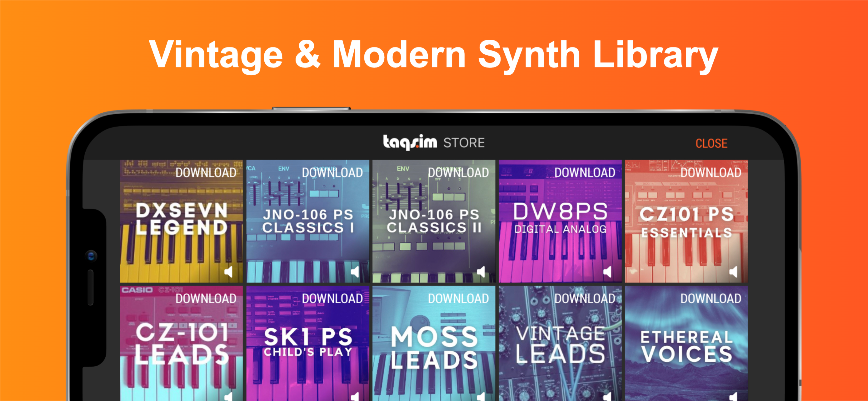Download the Moss Leads pack
Screen dimensions: 868x401
(458, 299)
